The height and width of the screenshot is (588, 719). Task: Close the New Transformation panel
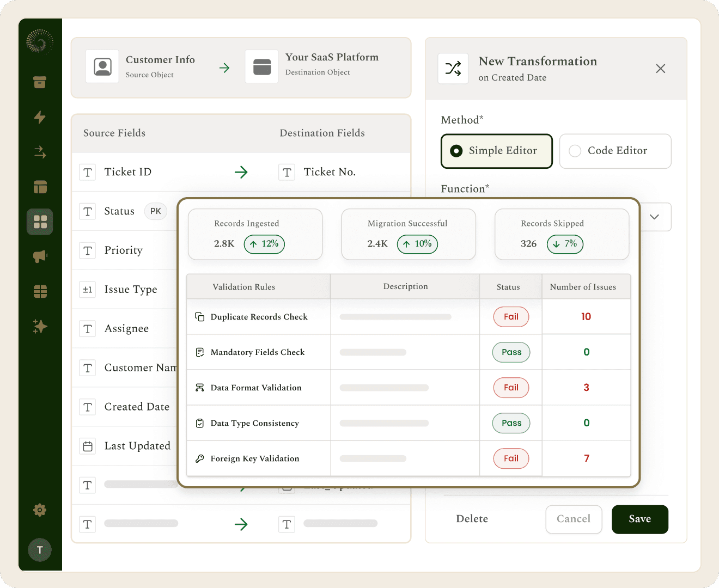point(661,69)
